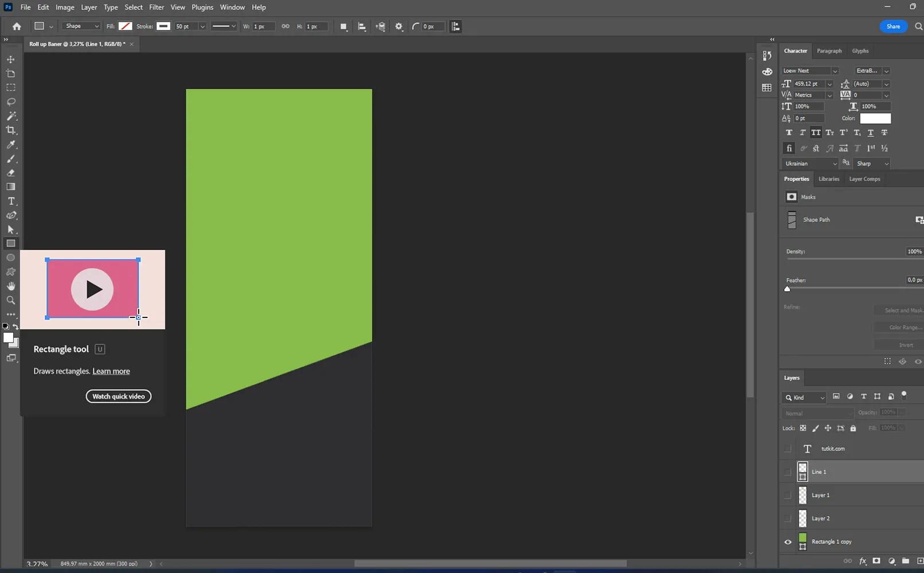
Task: Open the stroke line type dropdown
Action: (224, 26)
